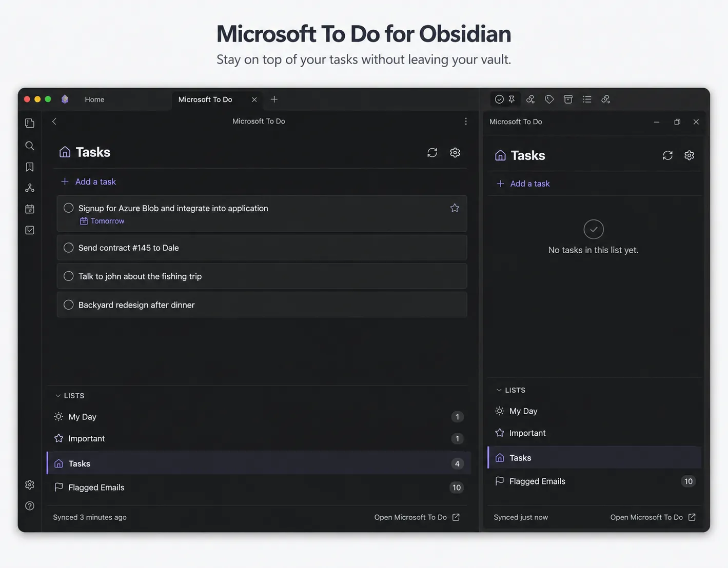Complete the Signup for Azure Blob task
The height and width of the screenshot is (568, 728).
point(68,208)
